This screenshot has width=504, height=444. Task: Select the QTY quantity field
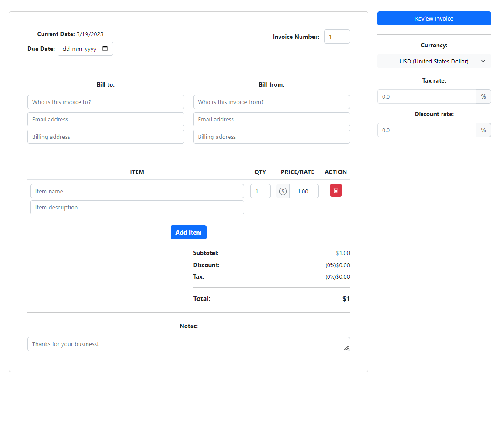click(260, 191)
